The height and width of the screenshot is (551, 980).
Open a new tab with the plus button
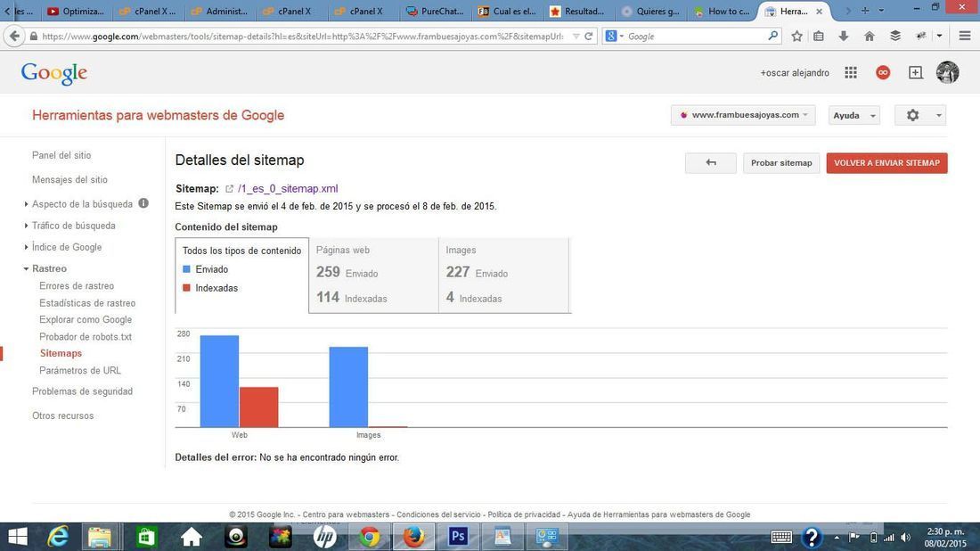(x=865, y=11)
